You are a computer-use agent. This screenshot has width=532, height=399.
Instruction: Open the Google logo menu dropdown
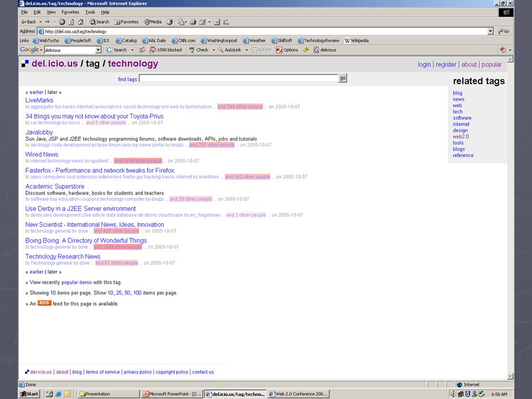pyautogui.click(x=41, y=50)
